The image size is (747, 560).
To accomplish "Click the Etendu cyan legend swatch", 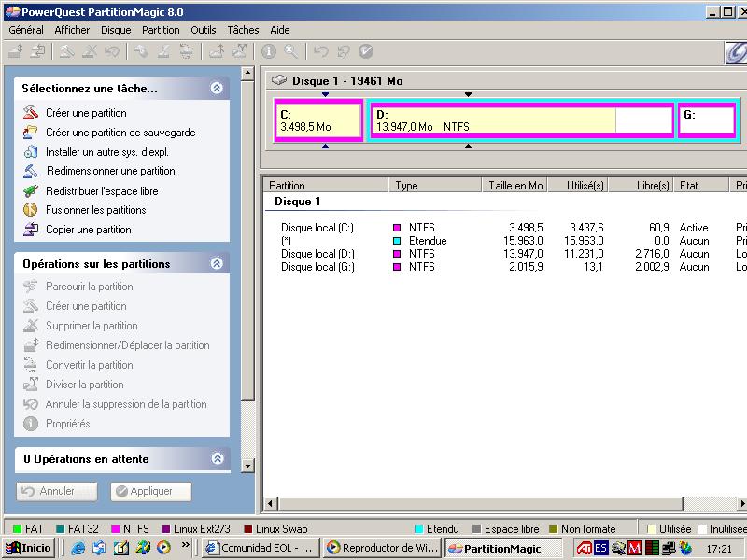I will click(x=418, y=528).
